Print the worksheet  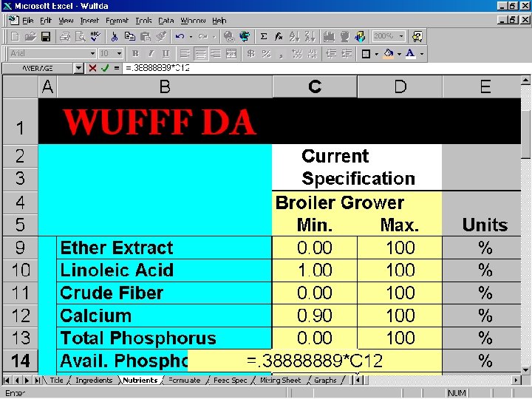tap(65, 36)
